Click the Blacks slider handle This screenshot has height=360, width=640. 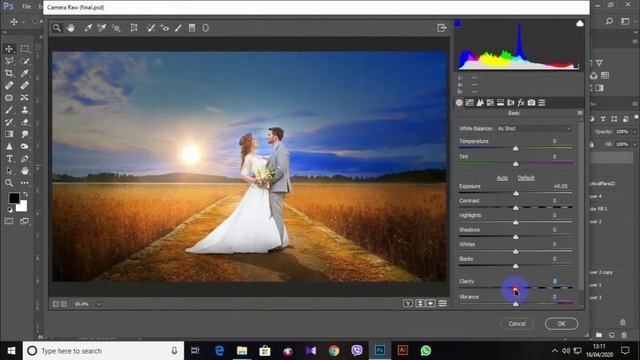[x=516, y=266]
